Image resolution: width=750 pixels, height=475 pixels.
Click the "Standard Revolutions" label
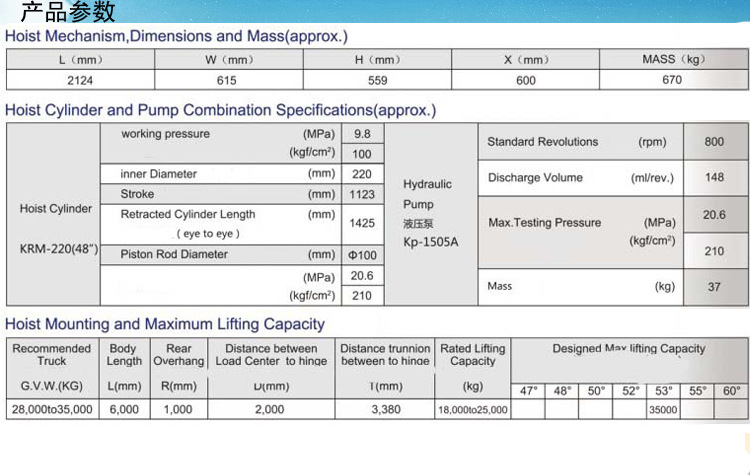[x=543, y=142]
